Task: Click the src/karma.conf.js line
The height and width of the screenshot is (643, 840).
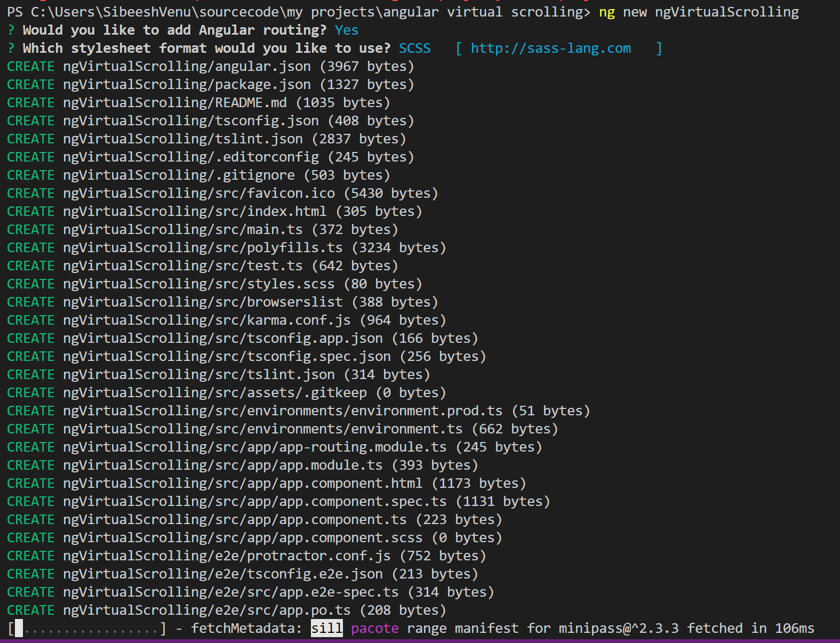Action: coord(227,320)
